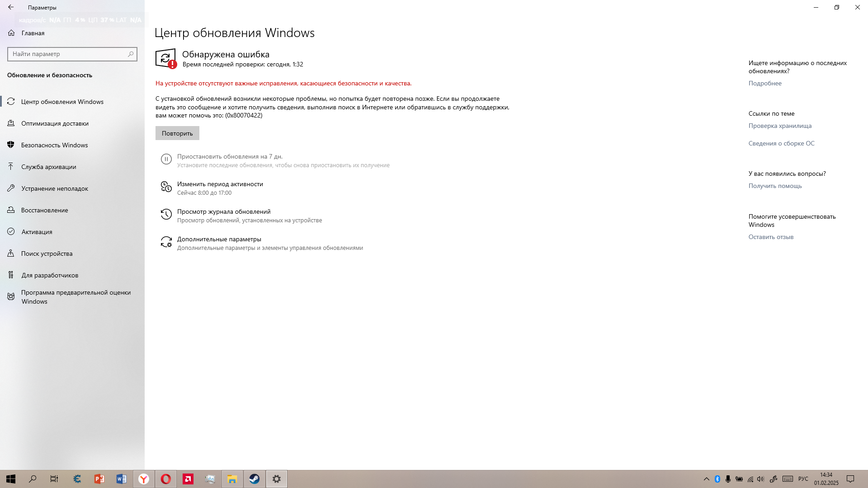The width and height of the screenshot is (868, 488).
Task: Open Оптимизация доставки section
Action: 72,123
